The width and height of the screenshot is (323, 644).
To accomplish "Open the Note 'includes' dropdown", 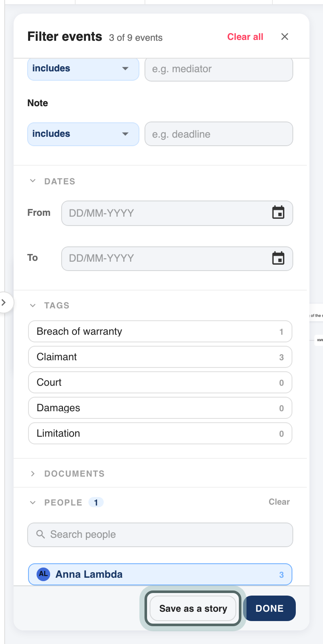I will pos(83,134).
